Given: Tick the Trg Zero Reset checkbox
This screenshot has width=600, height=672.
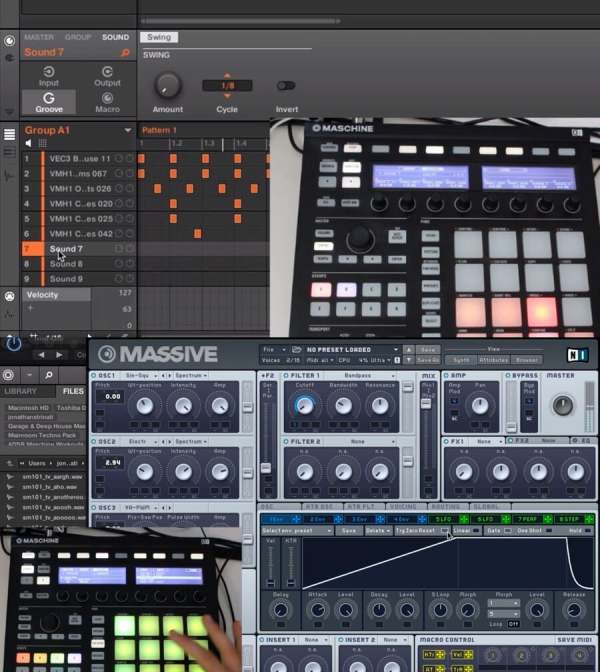Looking at the screenshot, I should pyautogui.click(x=445, y=531).
